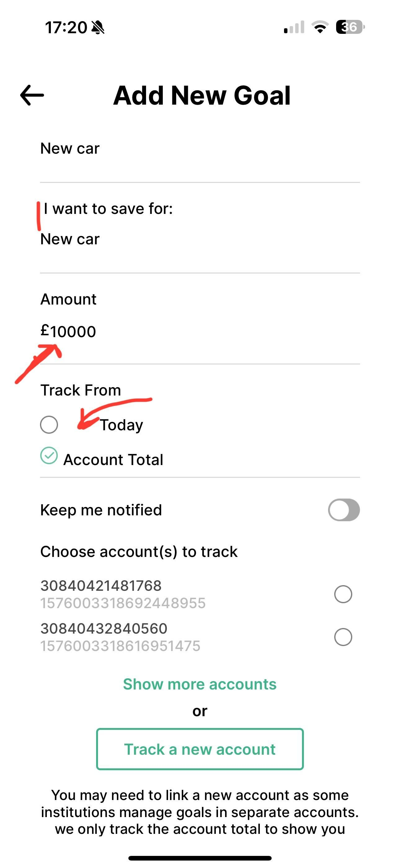This screenshot has width=400, height=868.
Task: Tap the 17:20 clock in status bar
Action: [66, 27]
